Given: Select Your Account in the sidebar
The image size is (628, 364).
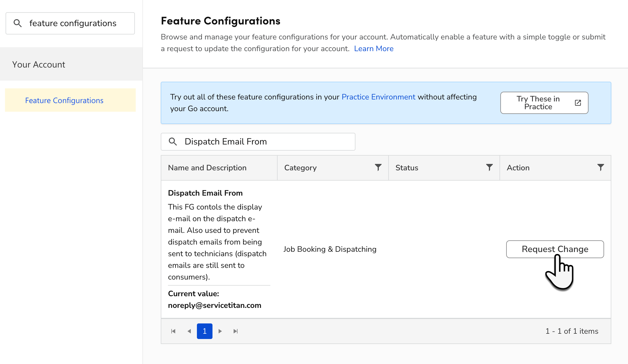Looking at the screenshot, I should (39, 64).
